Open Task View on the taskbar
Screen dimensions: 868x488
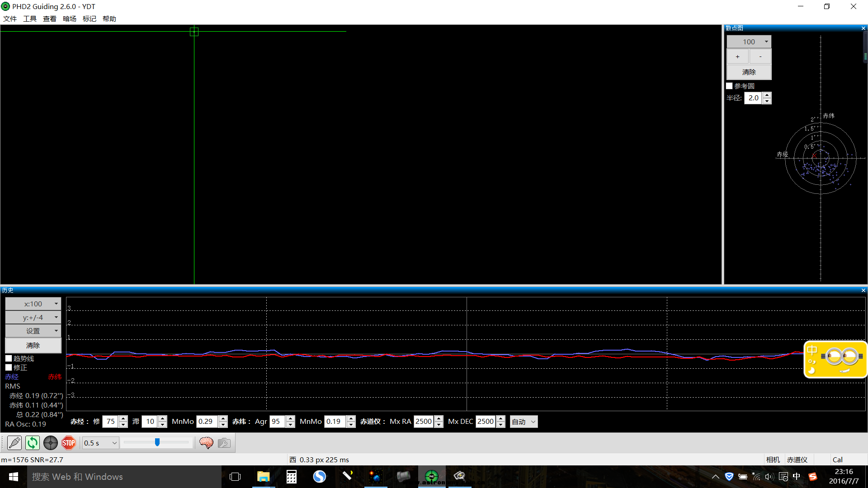click(x=235, y=477)
